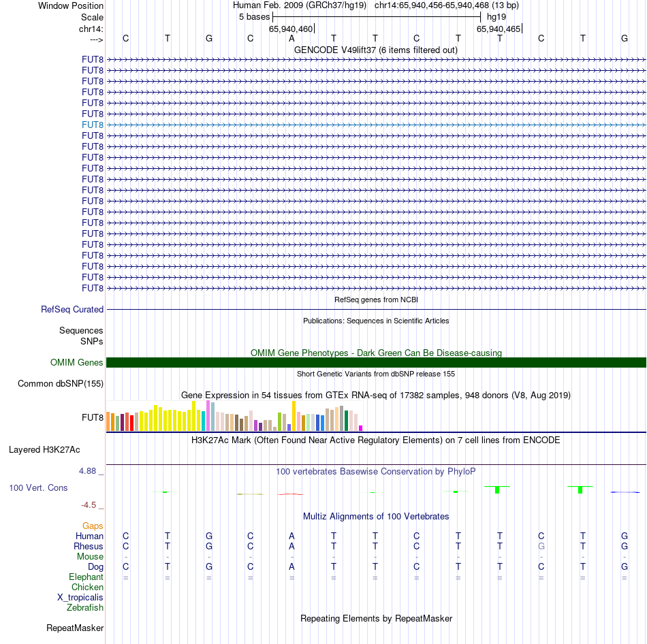The image size is (647, 644).
Task: Click the GTEx FUT8 tissue expression bar chart
Action: pyautogui.click(x=234, y=416)
